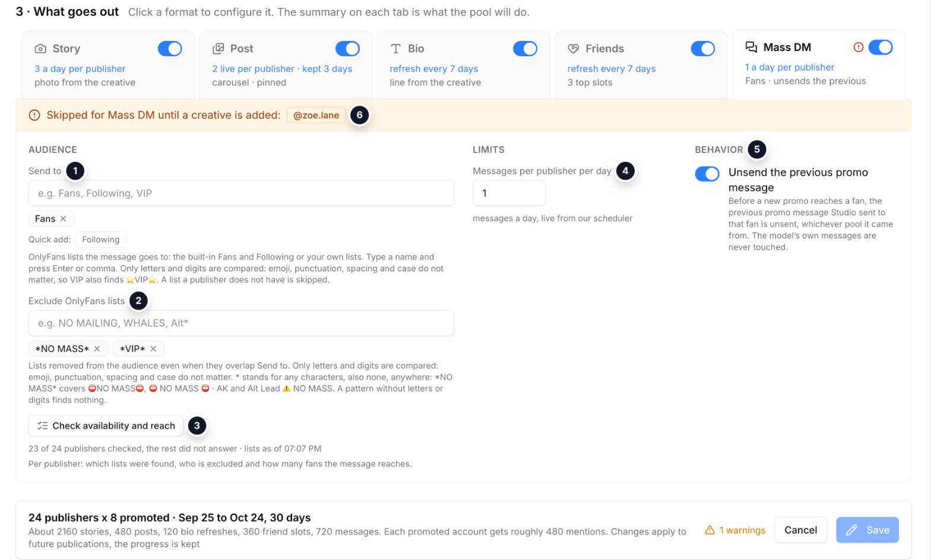931x560 pixels.
Task: Select the Mass DM tab
Action: [819, 65]
